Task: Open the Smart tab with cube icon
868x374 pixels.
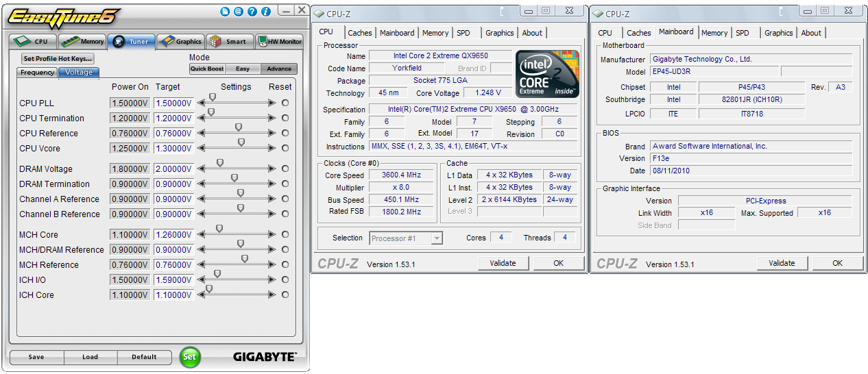Action: (x=230, y=41)
